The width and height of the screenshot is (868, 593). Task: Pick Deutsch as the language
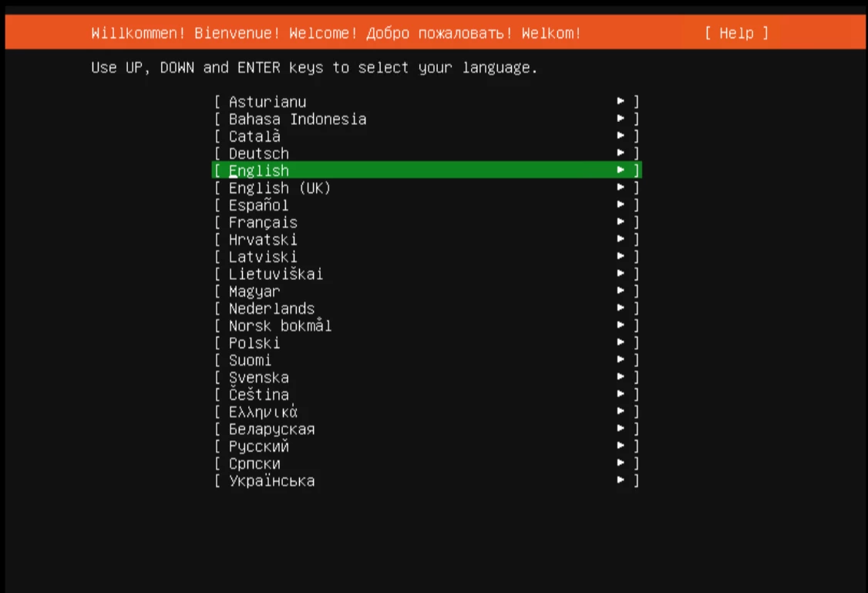point(427,153)
